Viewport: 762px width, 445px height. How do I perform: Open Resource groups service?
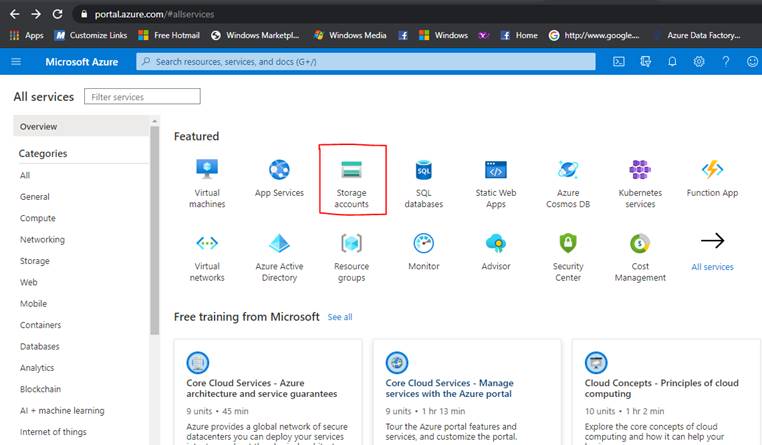351,257
